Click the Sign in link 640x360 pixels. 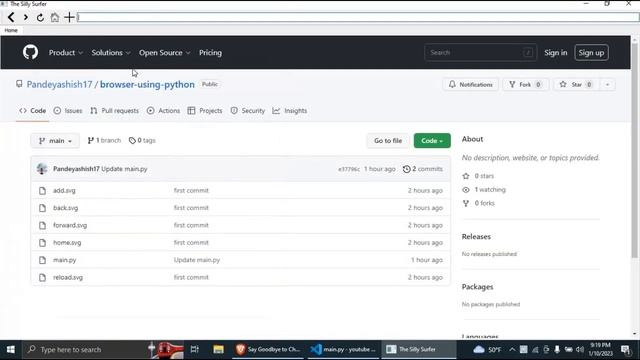(556, 53)
